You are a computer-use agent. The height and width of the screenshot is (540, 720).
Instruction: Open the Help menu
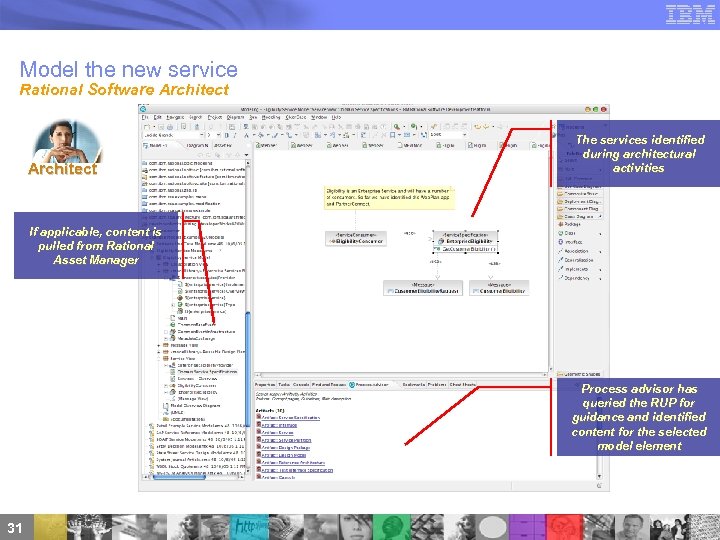coord(337,118)
